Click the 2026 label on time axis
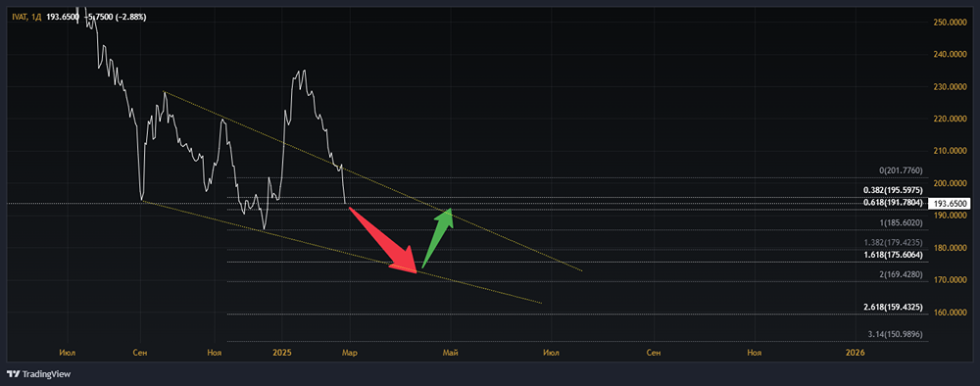This screenshot has width=980, height=386. 855,353
